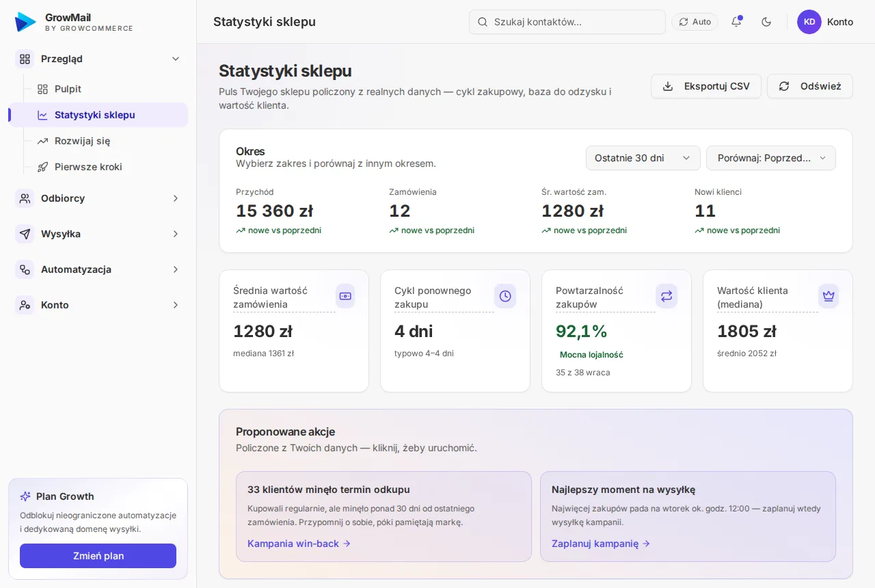Click the 15 360 zł revenue value
Image resolution: width=875 pixels, height=588 pixels.
tap(275, 211)
